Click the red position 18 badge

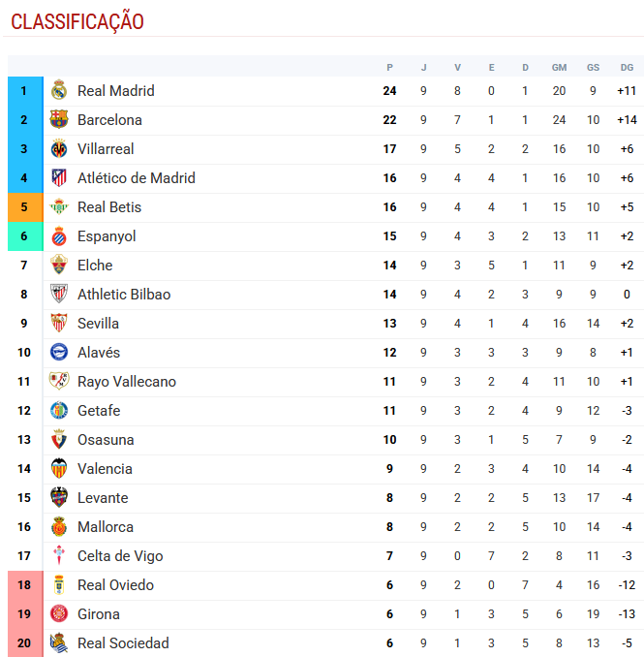(24, 585)
